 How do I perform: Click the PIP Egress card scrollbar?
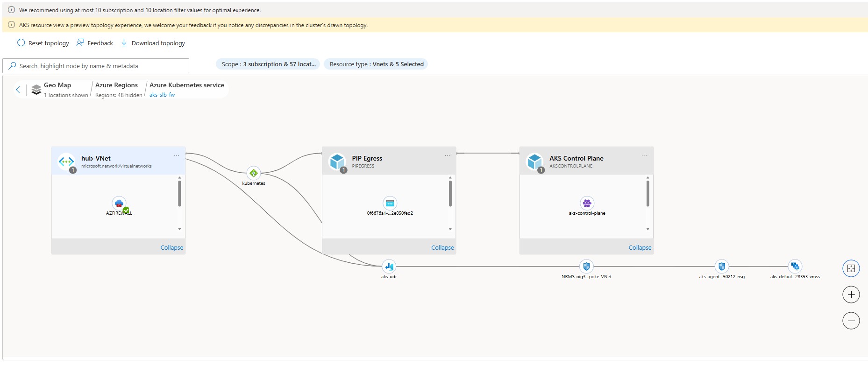450,194
